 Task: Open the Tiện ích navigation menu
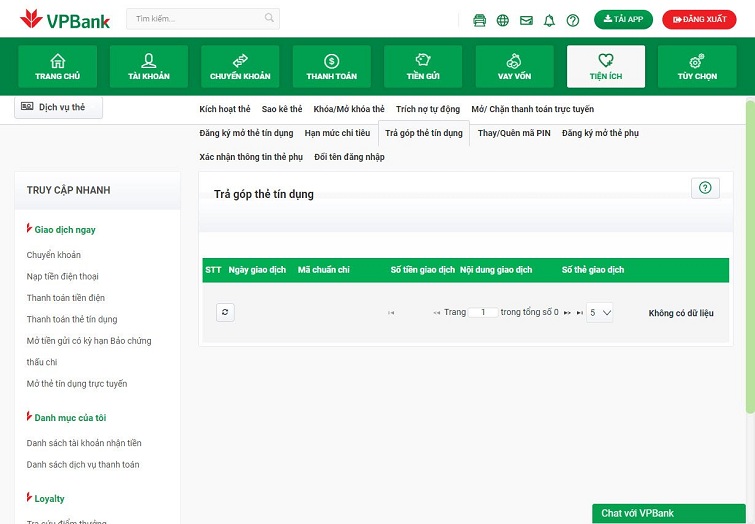(x=605, y=67)
